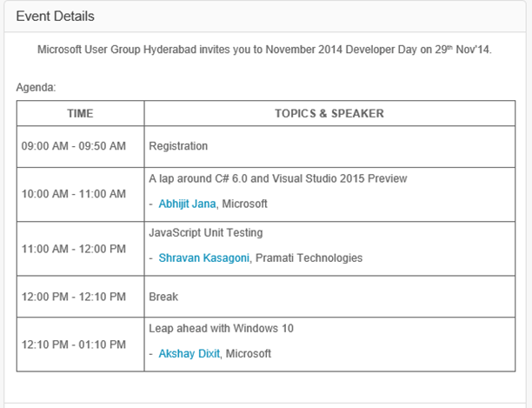Select the Registration agenda entry
The width and height of the screenshot is (532, 408).
tap(178, 146)
